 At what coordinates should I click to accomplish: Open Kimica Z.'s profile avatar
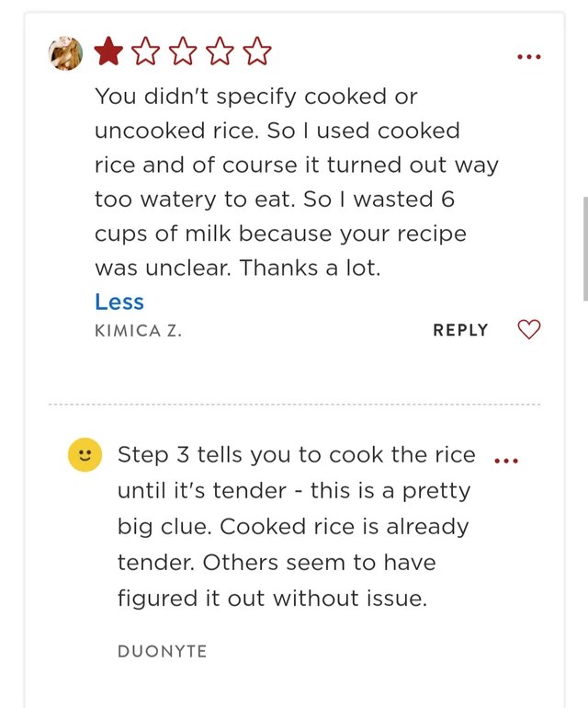click(65, 53)
